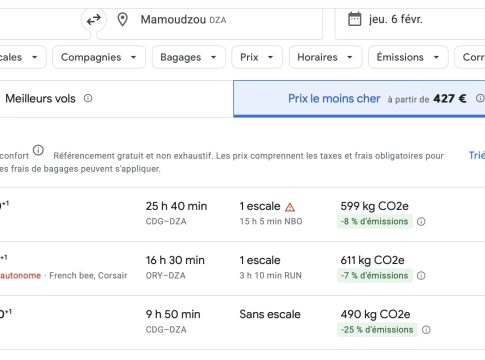Click the Trié sort link
Image resolution: width=485 pixels, height=360 pixels.
477,155
